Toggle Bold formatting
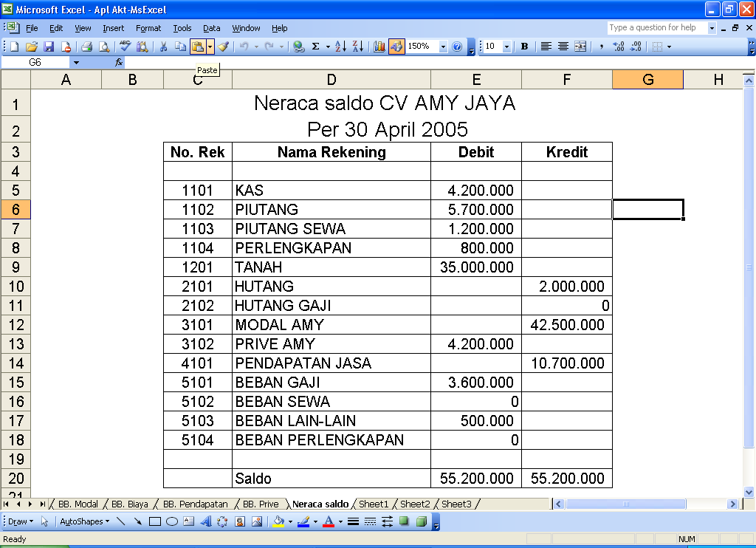 525,47
